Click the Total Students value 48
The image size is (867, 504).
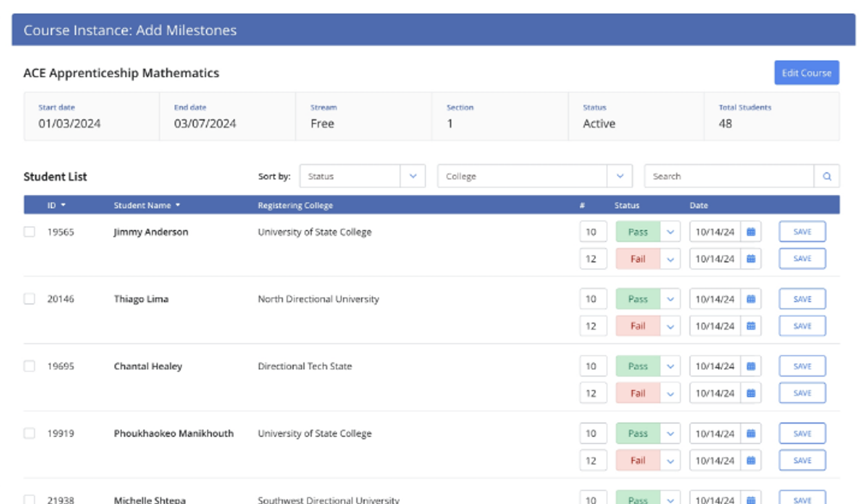coord(725,123)
